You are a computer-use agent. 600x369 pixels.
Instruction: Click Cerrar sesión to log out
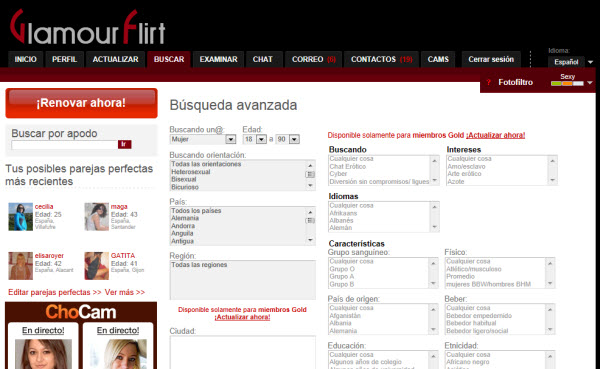(491, 59)
